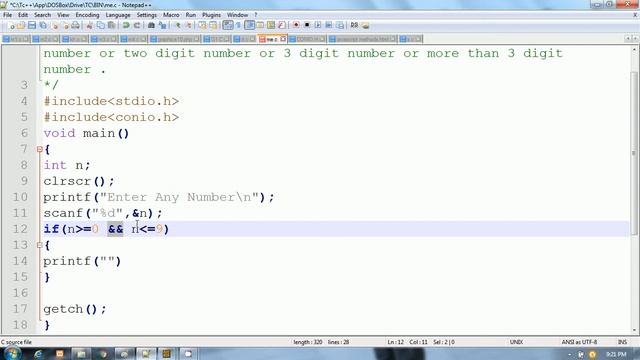
Task: Open the File menu
Action: [x=7, y=15]
